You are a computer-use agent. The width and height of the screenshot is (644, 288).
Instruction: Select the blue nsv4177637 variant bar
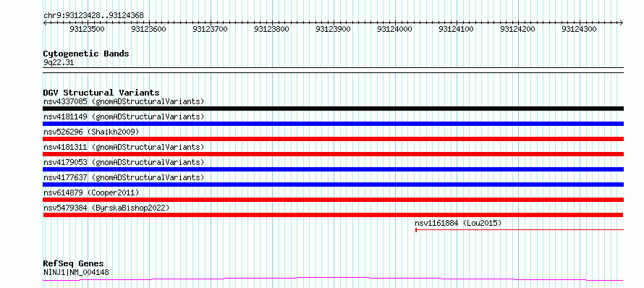click(333, 185)
